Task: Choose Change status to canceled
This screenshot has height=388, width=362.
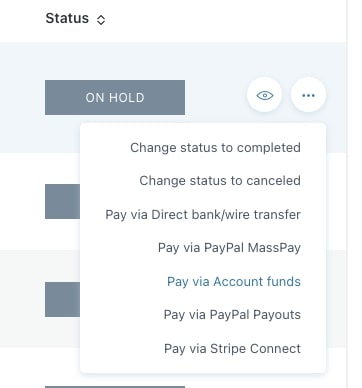Action: [220, 180]
